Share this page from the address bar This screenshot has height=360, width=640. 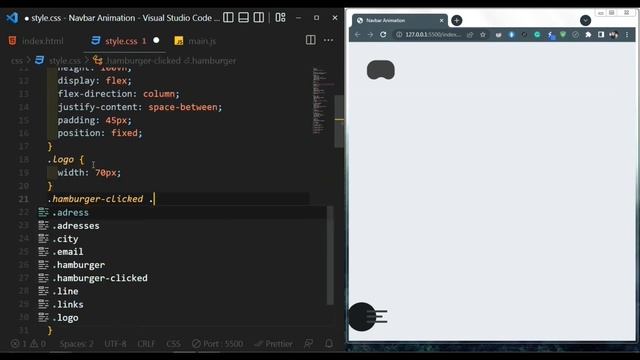pos(470,35)
